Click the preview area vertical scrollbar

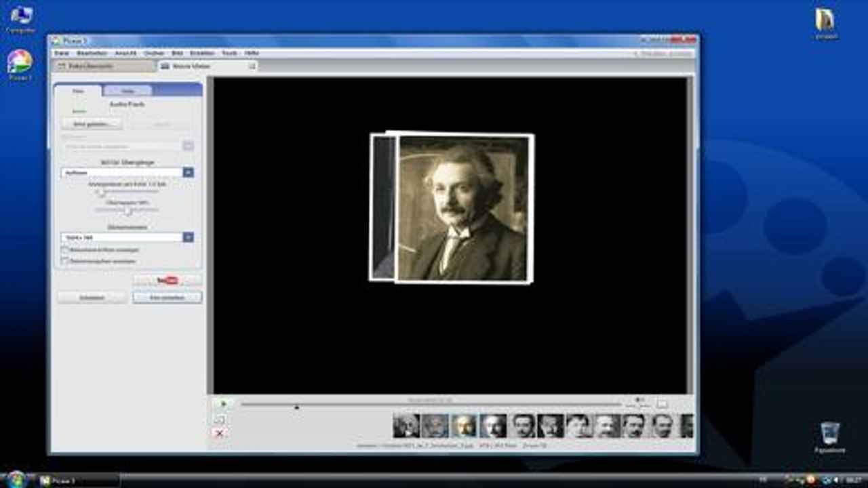pos(691,235)
